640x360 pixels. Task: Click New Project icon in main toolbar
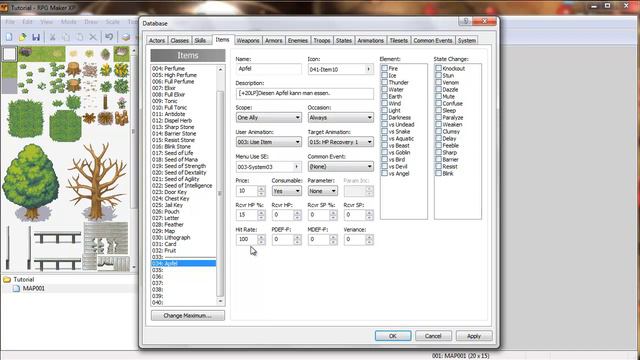click(9, 37)
